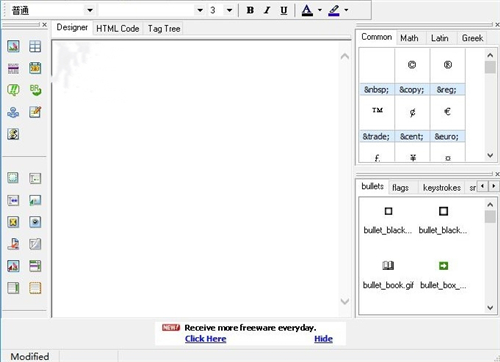Open the highlight color dropdown arrow
The width and height of the screenshot is (500, 362).
346,10
